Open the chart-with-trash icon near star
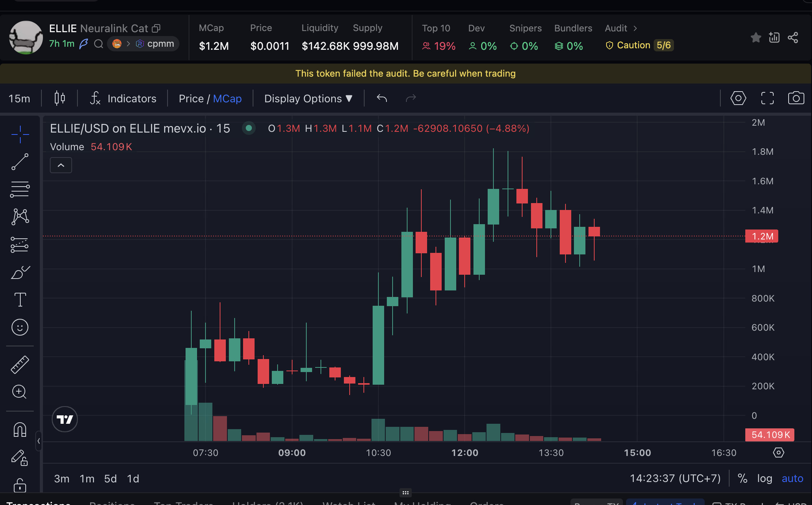 [774, 38]
